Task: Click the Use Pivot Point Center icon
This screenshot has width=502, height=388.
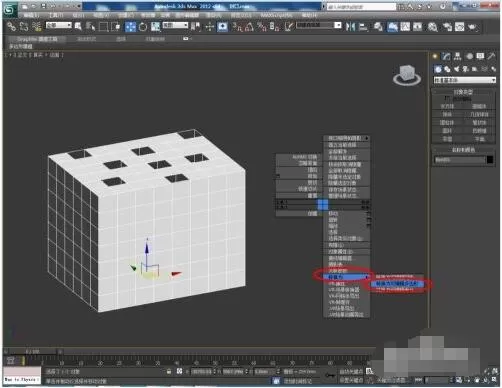Action: pyautogui.click(x=196, y=27)
